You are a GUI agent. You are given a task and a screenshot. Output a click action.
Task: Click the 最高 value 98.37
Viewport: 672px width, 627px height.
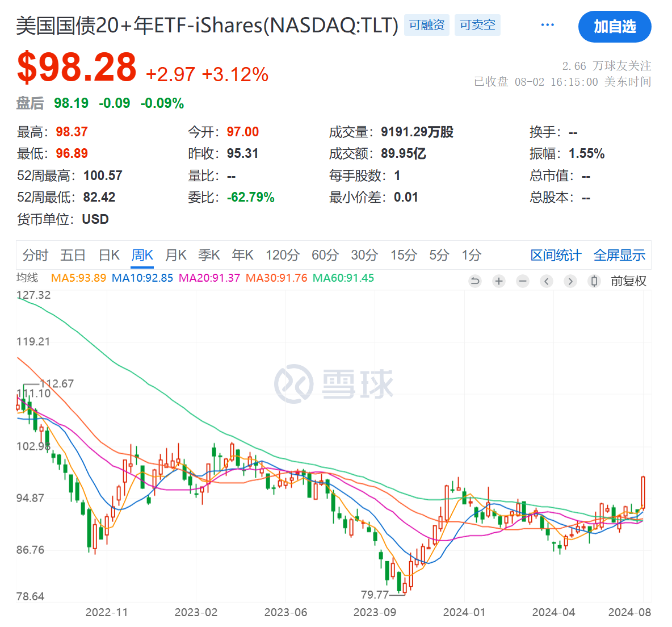point(72,132)
